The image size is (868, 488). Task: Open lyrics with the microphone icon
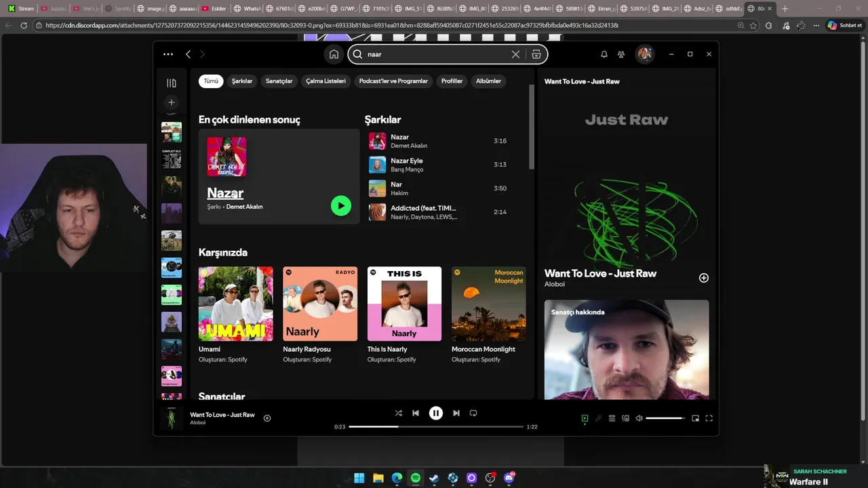pyautogui.click(x=598, y=418)
